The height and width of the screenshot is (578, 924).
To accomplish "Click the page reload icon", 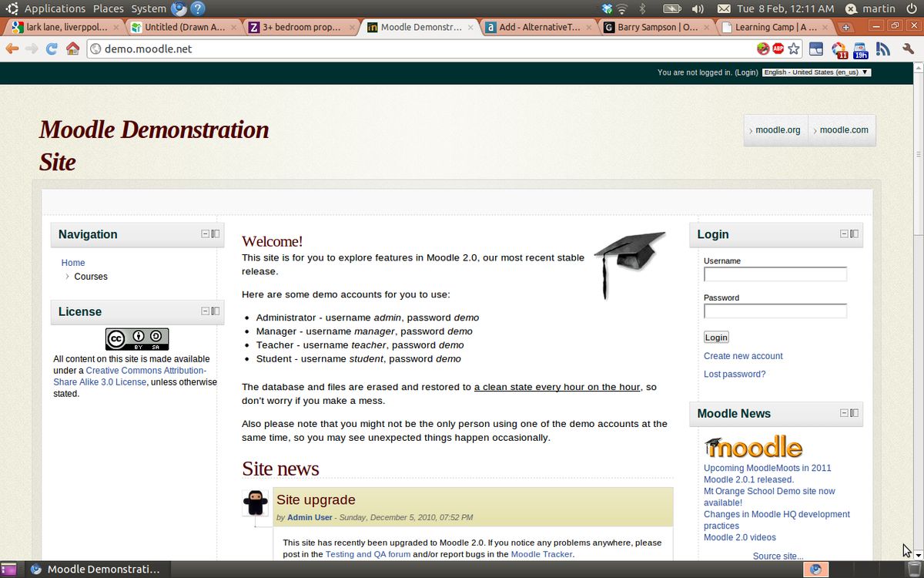I will [50, 48].
